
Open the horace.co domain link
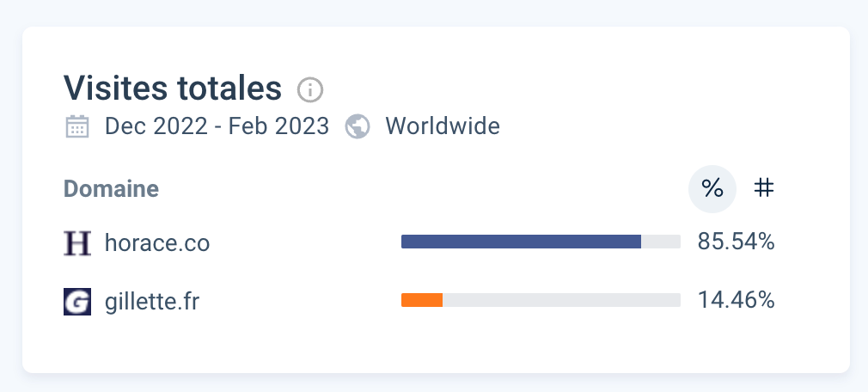coord(157,243)
